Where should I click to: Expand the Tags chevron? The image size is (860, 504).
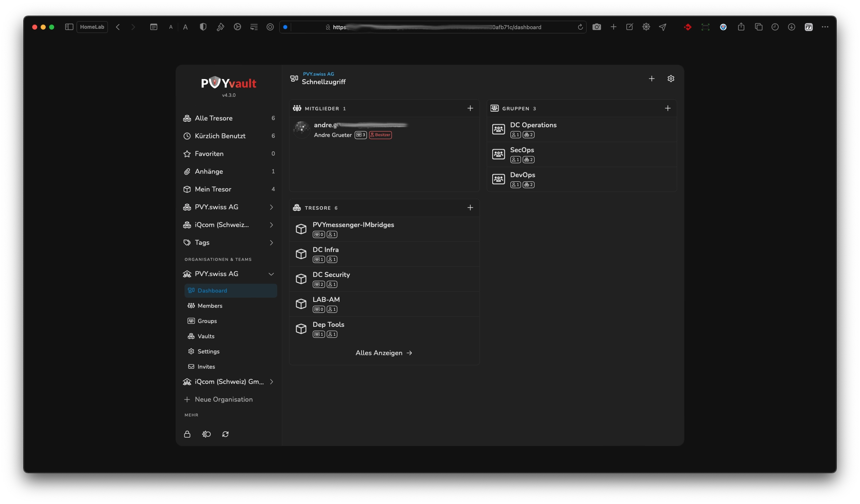[271, 243]
